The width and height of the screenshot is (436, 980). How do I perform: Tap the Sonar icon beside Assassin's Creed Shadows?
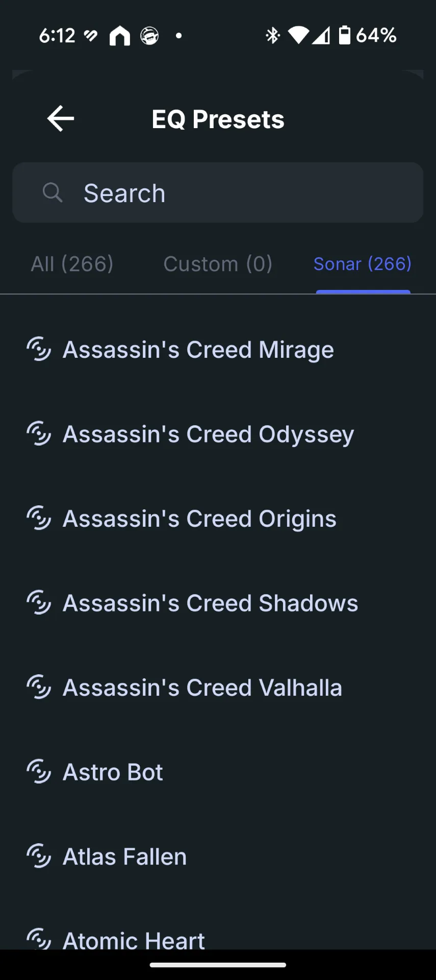click(x=39, y=602)
